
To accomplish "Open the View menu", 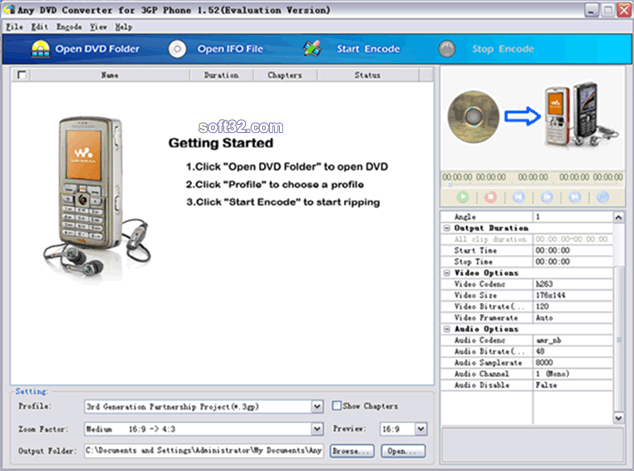I will pos(98,27).
